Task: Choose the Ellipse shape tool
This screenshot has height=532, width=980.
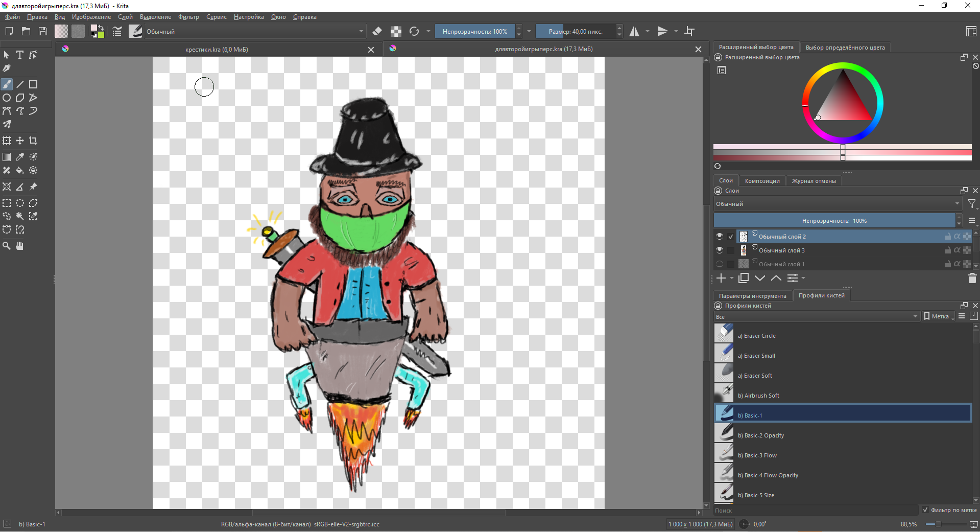Action: pyautogui.click(x=7, y=98)
